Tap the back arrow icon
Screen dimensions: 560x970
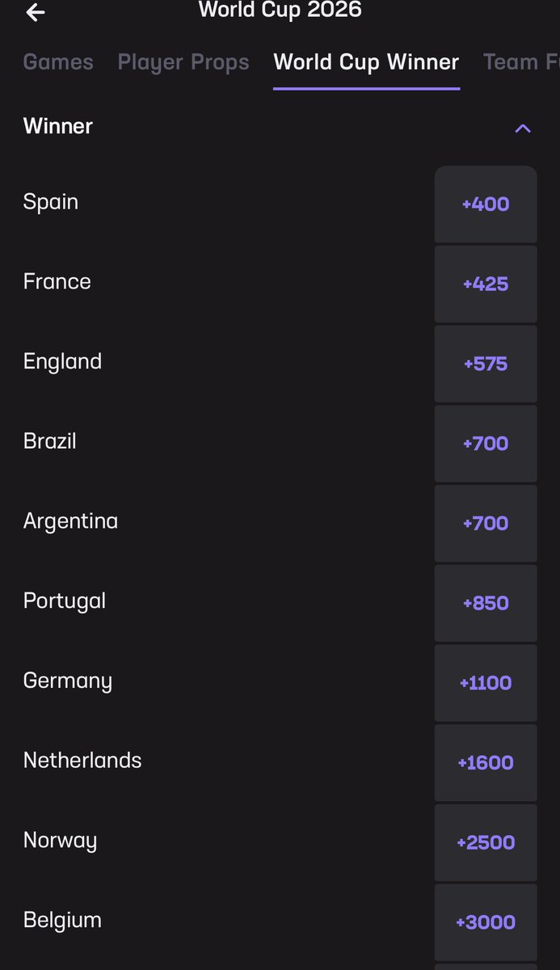[35, 11]
